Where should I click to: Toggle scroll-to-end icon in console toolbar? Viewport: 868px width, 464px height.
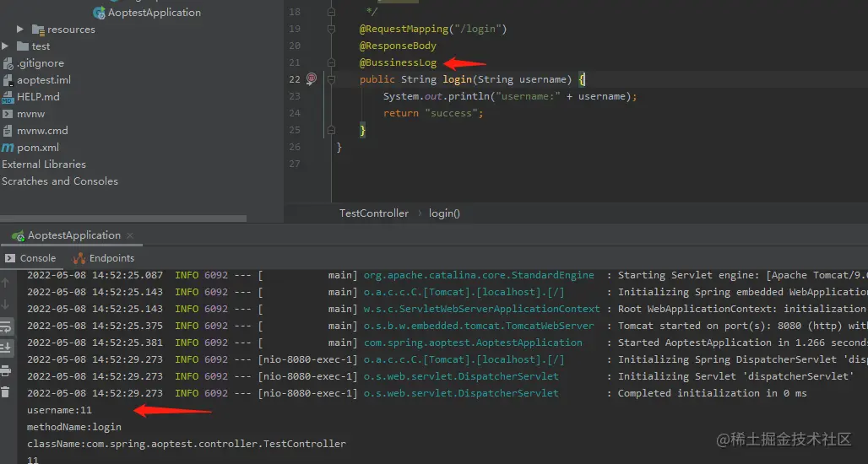point(6,348)
